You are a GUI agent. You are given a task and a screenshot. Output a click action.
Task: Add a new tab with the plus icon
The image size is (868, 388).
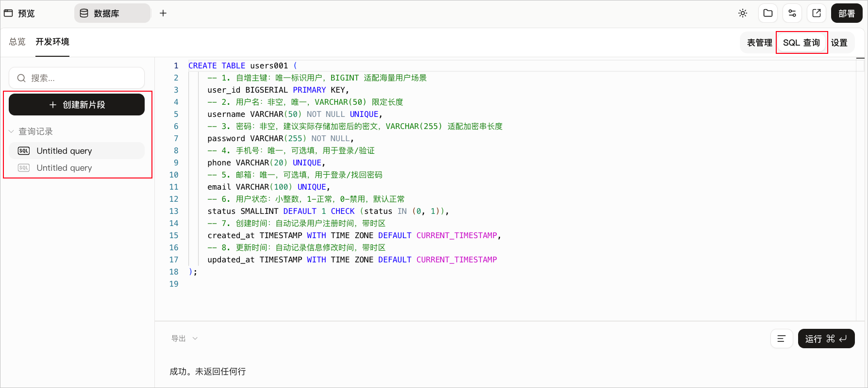(x=163, y=14)
